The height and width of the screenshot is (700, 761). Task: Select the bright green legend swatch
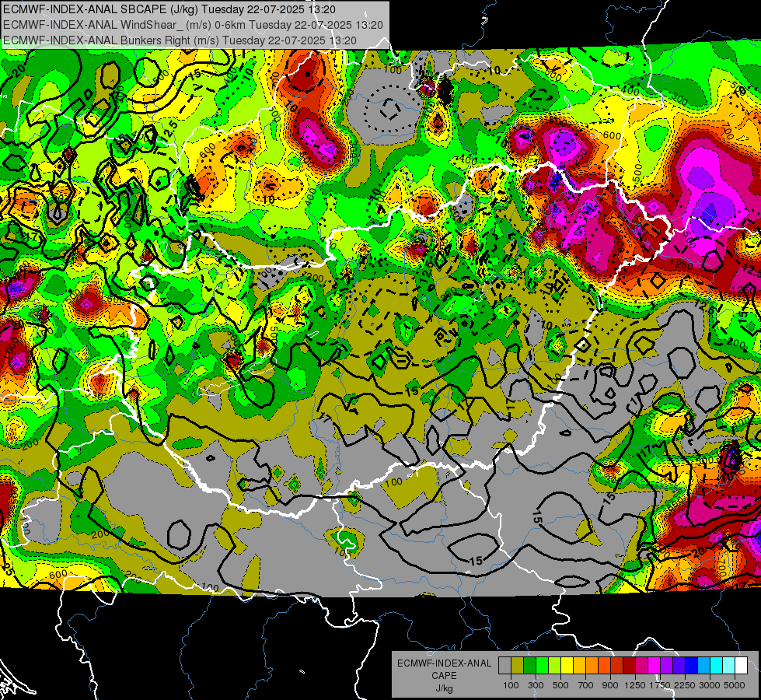(543, 665)
